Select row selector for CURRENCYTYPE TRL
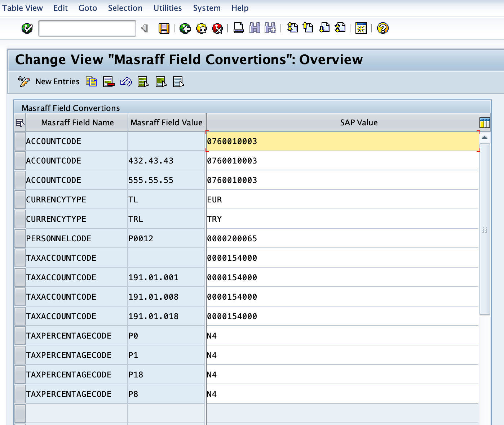Viewport: 504px width, 425px height. point(20,219)
